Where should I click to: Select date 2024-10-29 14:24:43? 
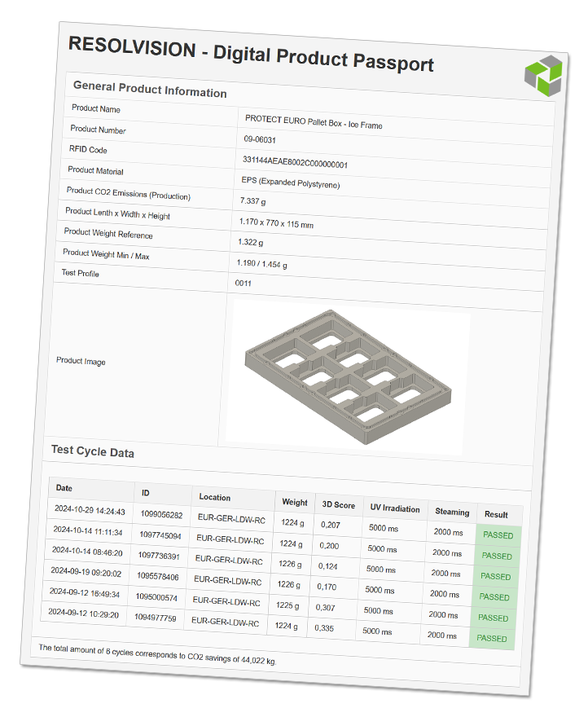point(90,510)
